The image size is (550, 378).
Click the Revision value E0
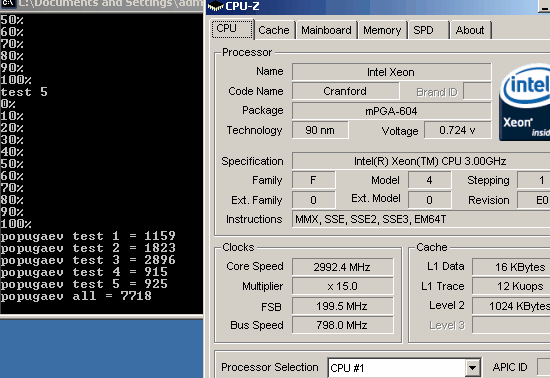click(x=534, y=200)
